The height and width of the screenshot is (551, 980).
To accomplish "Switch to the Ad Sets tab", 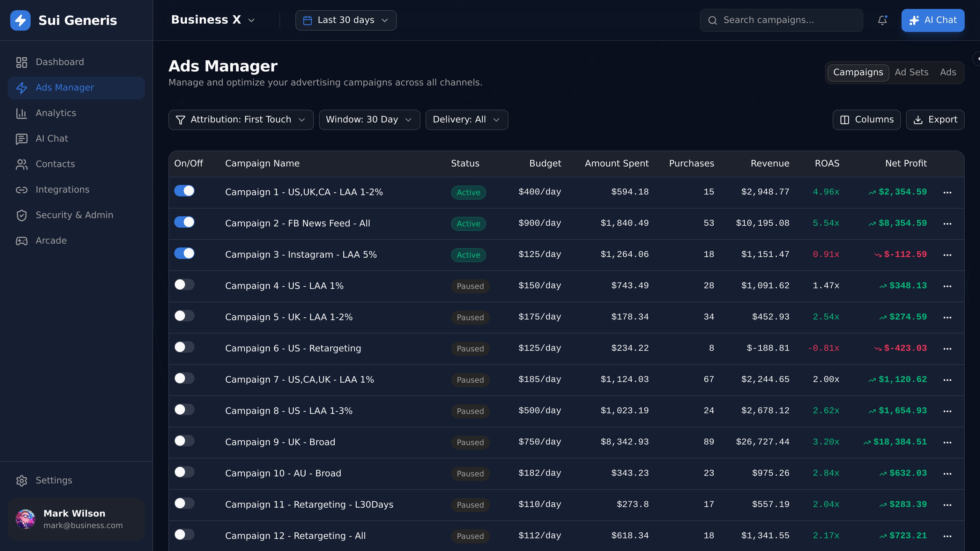I will click(x=911, y=72).
